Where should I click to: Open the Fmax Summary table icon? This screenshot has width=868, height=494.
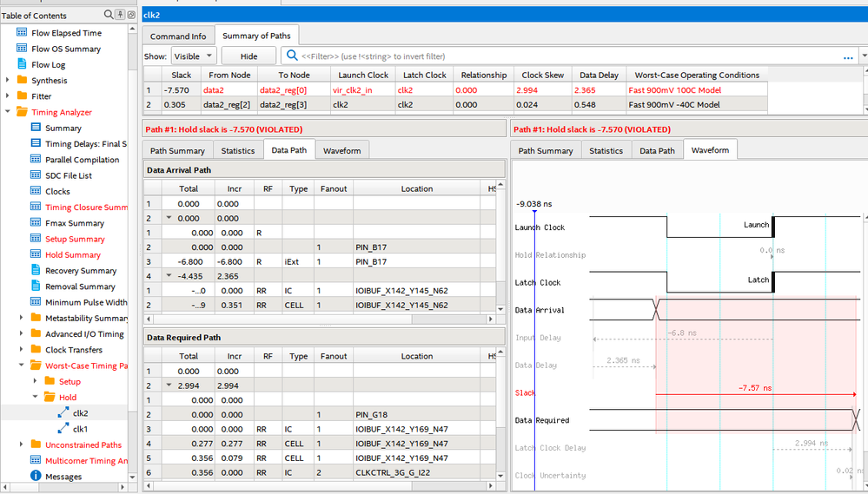[x=36, y=223]
